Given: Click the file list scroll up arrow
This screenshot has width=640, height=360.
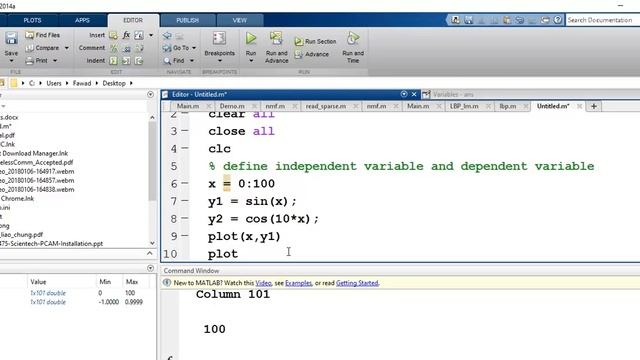Looking at the screenshot, I should point(152,118).
